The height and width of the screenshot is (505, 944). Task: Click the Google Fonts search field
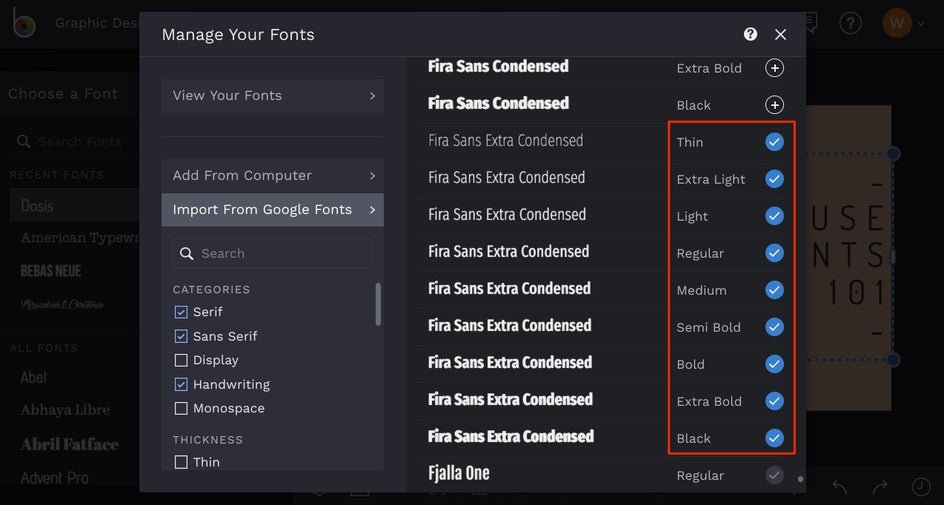click(280, 254)
